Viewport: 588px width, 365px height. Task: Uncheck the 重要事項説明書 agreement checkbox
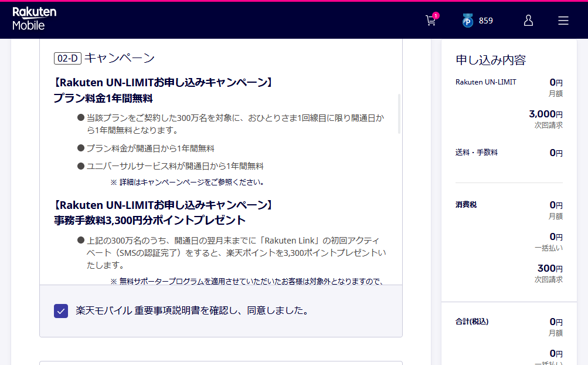61,311
